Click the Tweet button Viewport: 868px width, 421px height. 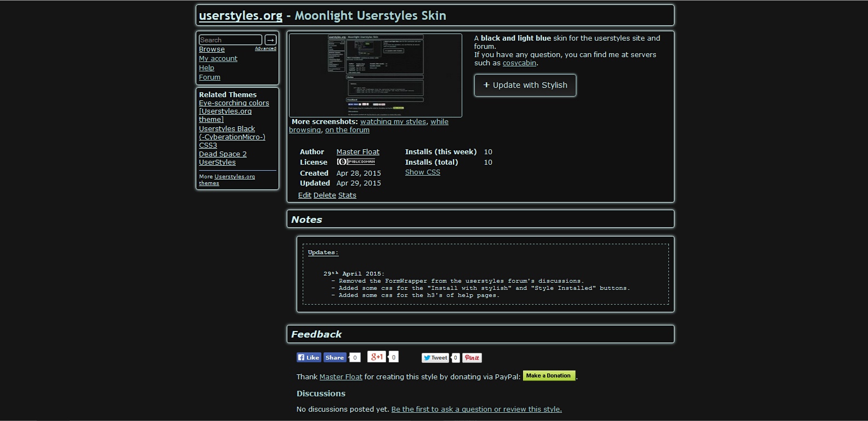tap(435, 358)
